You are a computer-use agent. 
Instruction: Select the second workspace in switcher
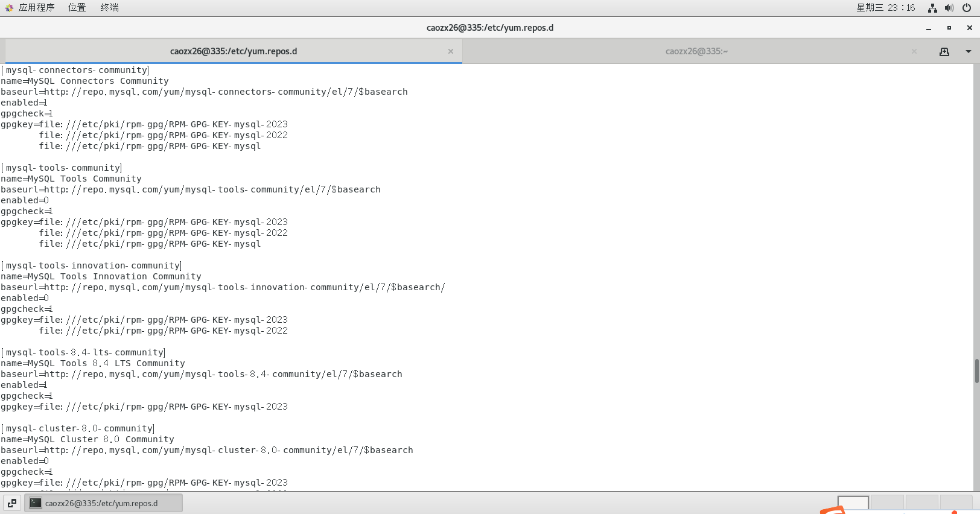(x=888, y=503)
